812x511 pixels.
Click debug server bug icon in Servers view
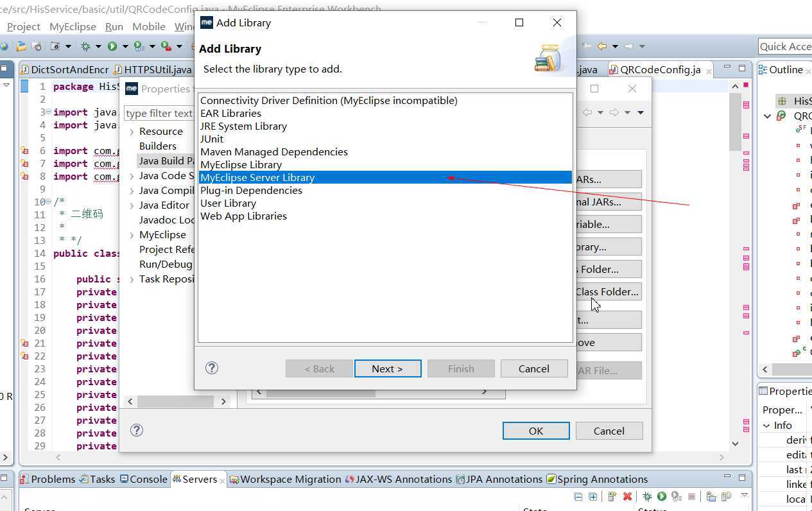coord(647,496)
